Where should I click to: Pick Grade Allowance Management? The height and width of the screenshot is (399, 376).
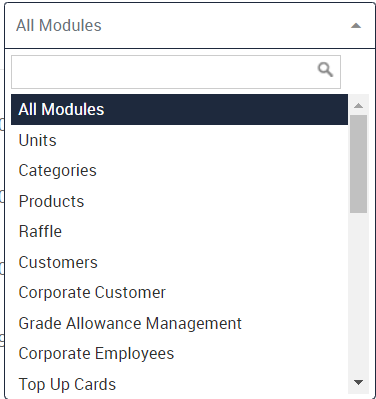[179, 323]
